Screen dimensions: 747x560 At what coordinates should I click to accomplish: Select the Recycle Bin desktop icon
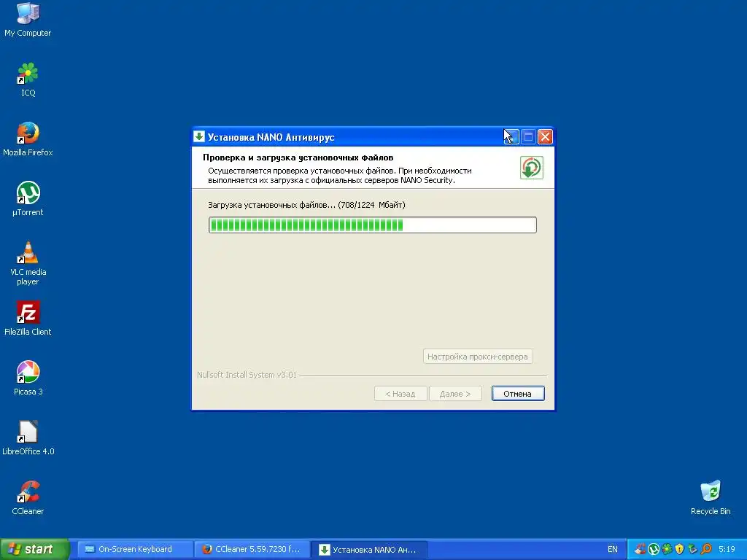click(x=711, y=498)
